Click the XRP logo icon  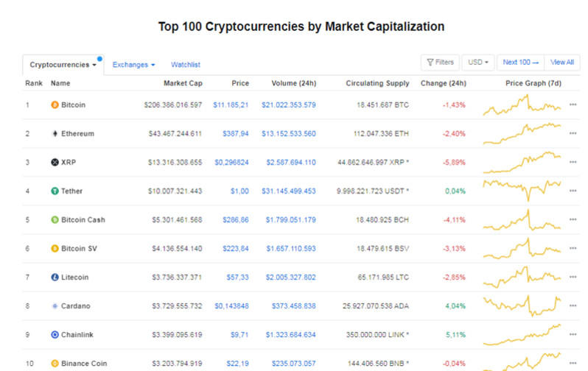click(55, 163)
